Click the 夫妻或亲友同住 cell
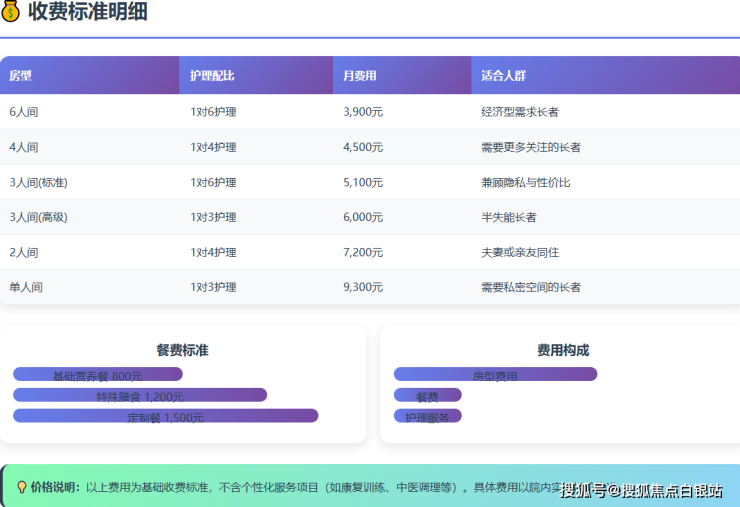This screenshot has width=740, height=507. click(521, 252)
